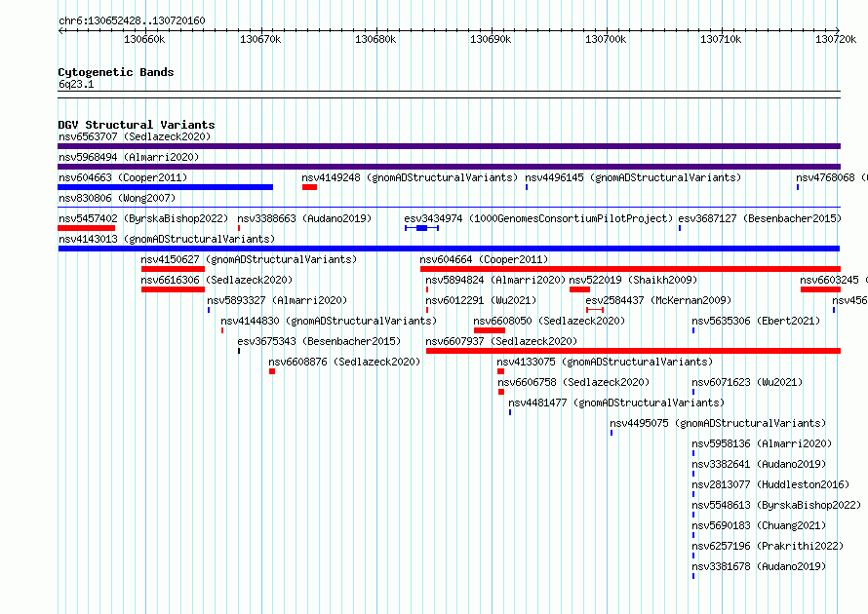Click the esv3675343 (Besenbacher2015) label
Viewport: 868px width, 614px height.
pyautogui.click(x=319, y=341)
